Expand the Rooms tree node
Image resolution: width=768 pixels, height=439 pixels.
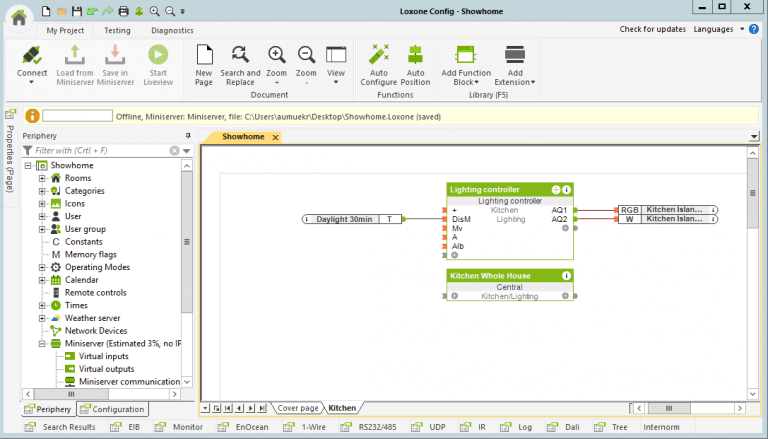(42, 178)
